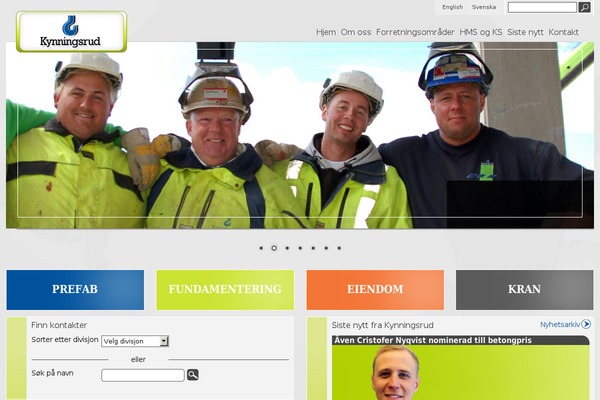Open the HMS og KS menu item
Screen dimensions: 600x400
point(481,32)
